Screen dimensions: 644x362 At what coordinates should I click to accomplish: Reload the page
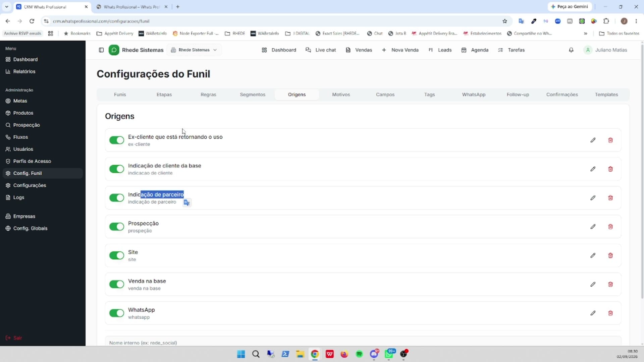tap(32, 21)
